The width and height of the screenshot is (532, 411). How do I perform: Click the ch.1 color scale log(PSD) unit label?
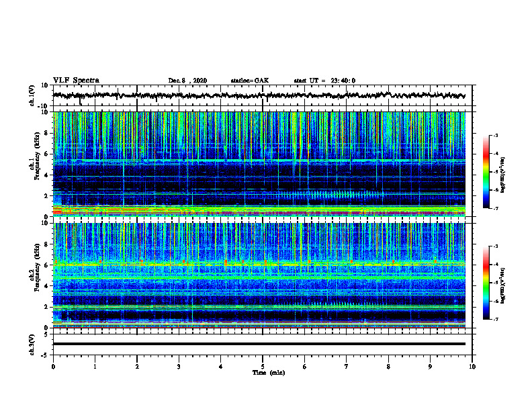coord(503,175)
